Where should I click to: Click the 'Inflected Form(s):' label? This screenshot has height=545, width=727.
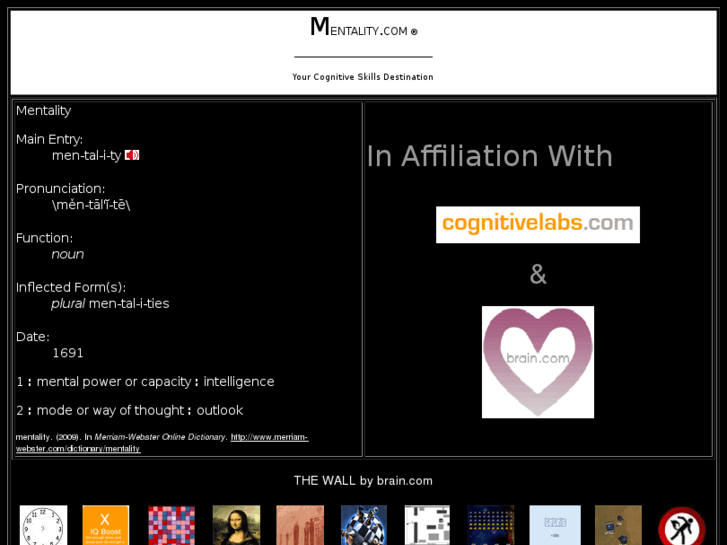coord(71,287)
